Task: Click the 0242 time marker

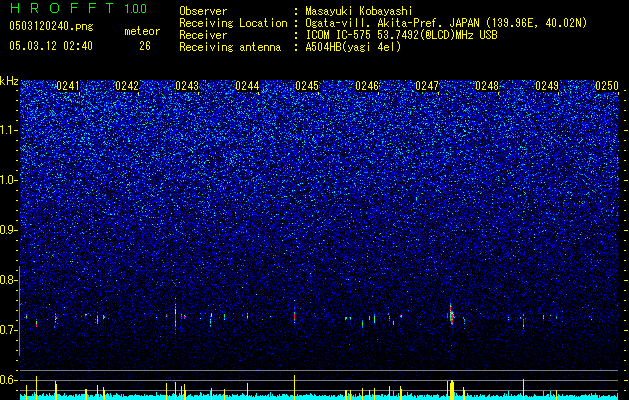Action: coord(127,86)
